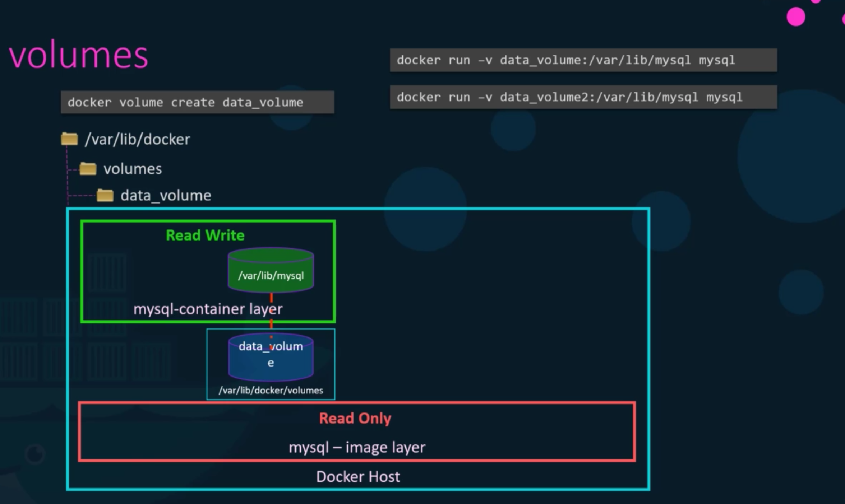Click the docker volume create command box
Viewport: 845px width, 504px height.
pyautogui.click(x=197, y=102)
